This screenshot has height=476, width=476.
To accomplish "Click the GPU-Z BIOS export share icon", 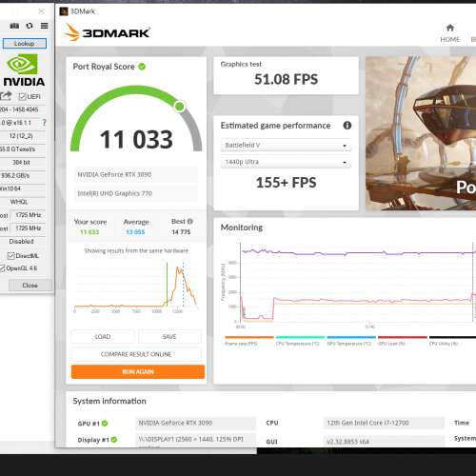I will 6,95.
